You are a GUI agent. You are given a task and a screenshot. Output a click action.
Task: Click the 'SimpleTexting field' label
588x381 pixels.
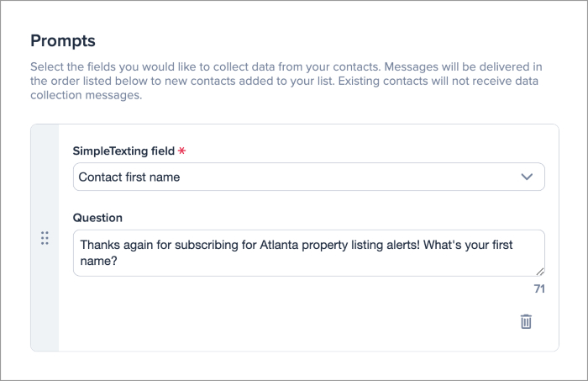[x=123, y=151]
